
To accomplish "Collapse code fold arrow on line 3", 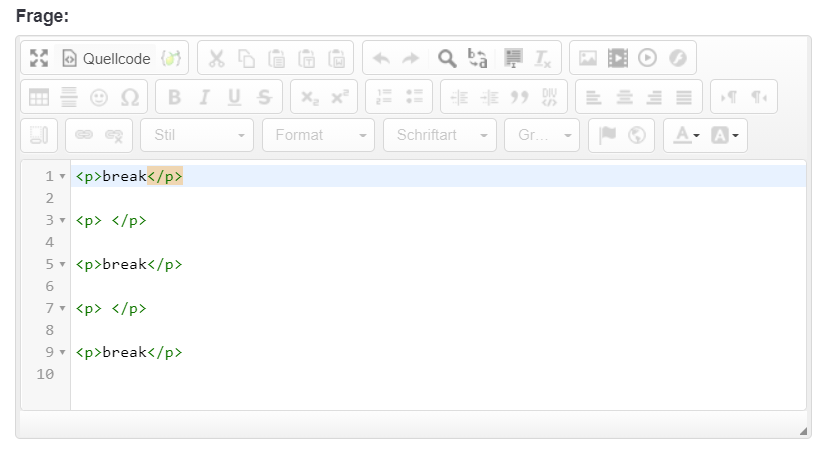I will pos(62,221).
